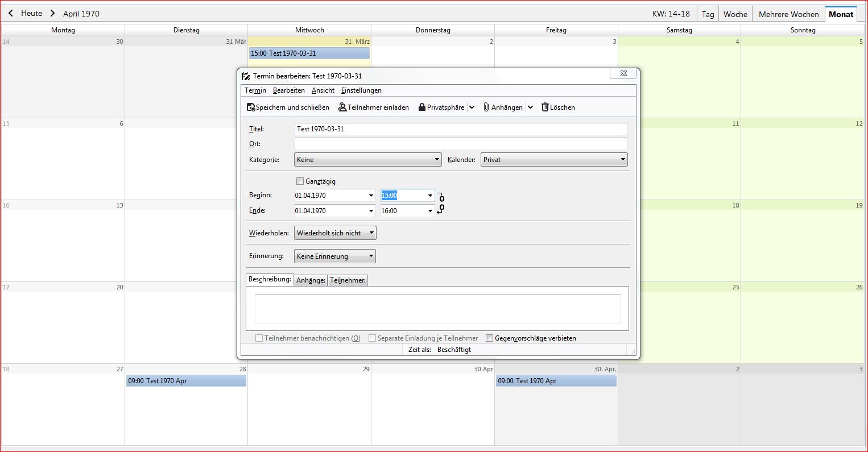868x452 pixels.
Task: Go to next month with right arrow
Action: coord(52,13)
